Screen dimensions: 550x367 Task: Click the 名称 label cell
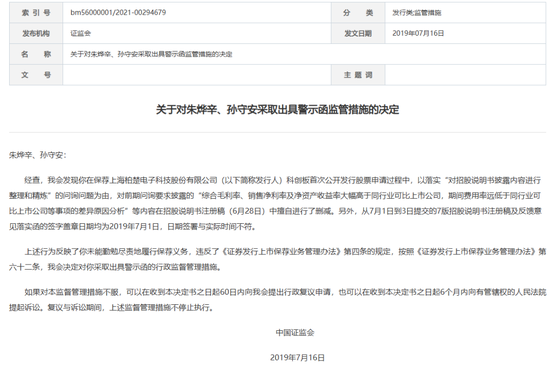pyautogui.click(x=36, y=54)
